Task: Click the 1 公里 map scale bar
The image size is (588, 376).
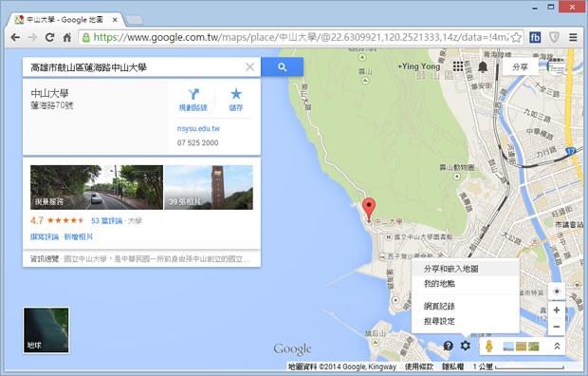Action: pyautogui.click(x=518, y=367)
